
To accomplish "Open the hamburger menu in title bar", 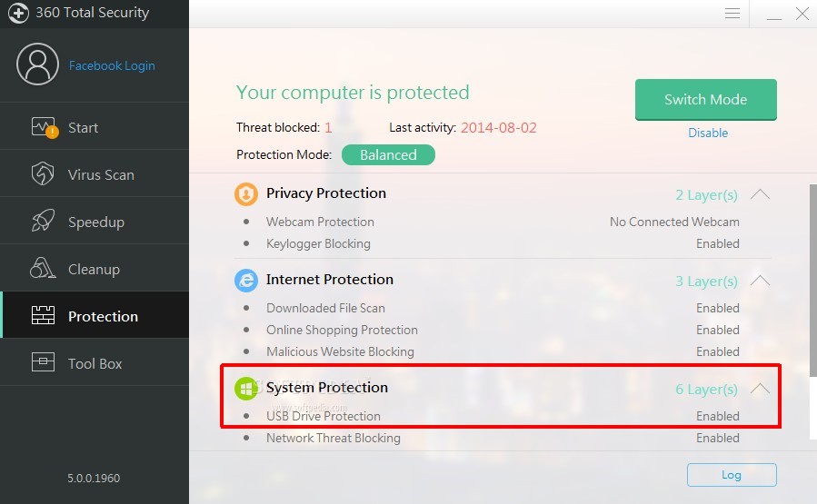I will tap(732, 14).
